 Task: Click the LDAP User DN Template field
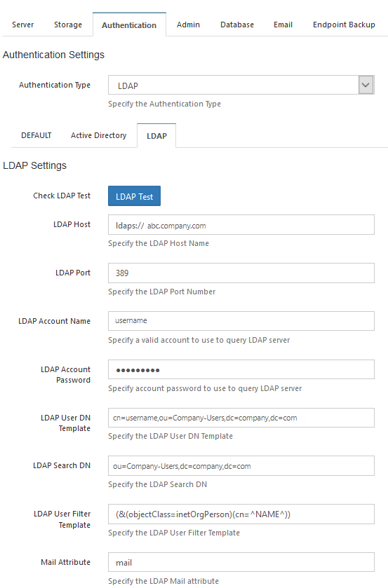[241, 418]
